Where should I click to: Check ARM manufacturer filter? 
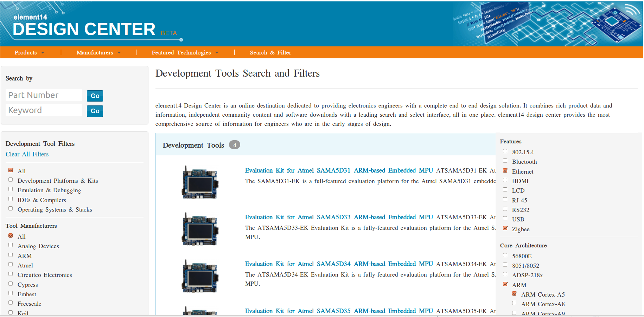point(11,255)
